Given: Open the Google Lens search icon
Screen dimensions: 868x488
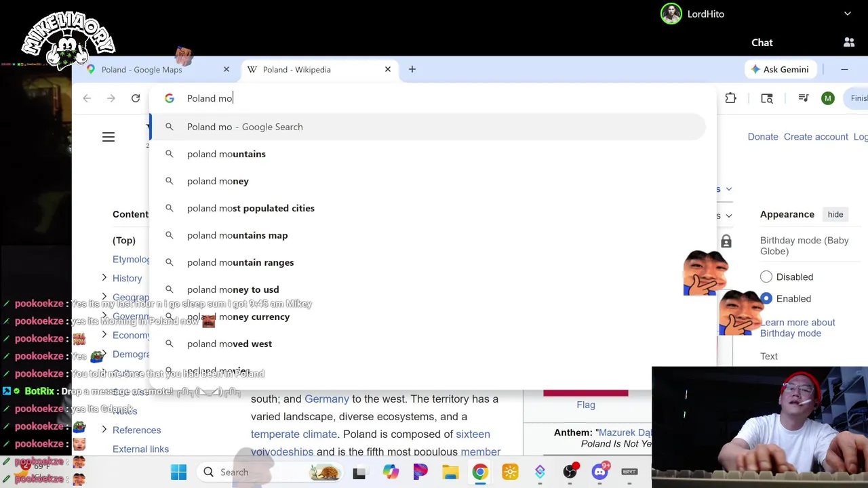Looking at the screenshot, I should point(767,98).
